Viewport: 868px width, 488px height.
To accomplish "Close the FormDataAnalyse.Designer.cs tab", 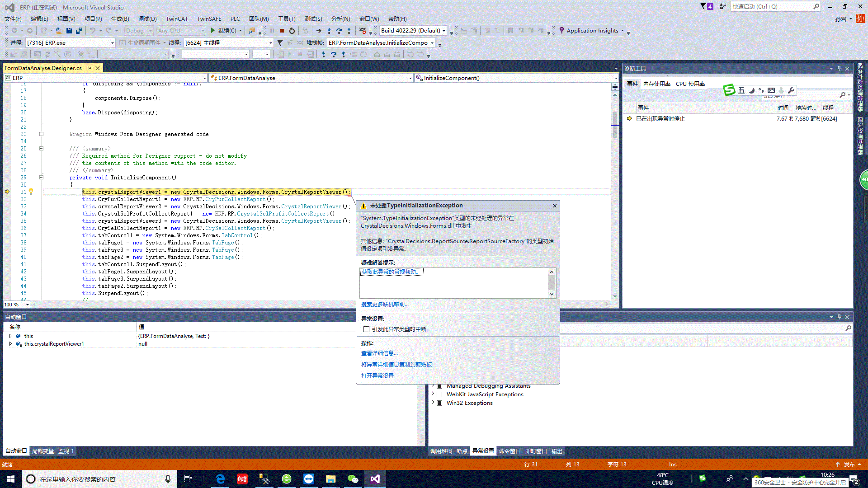I will pyautogui.click(x=98, y=68).
